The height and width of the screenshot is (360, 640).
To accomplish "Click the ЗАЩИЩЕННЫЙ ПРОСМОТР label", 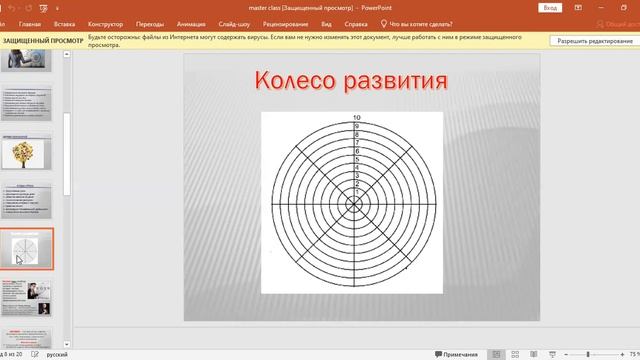I will 43,41.
